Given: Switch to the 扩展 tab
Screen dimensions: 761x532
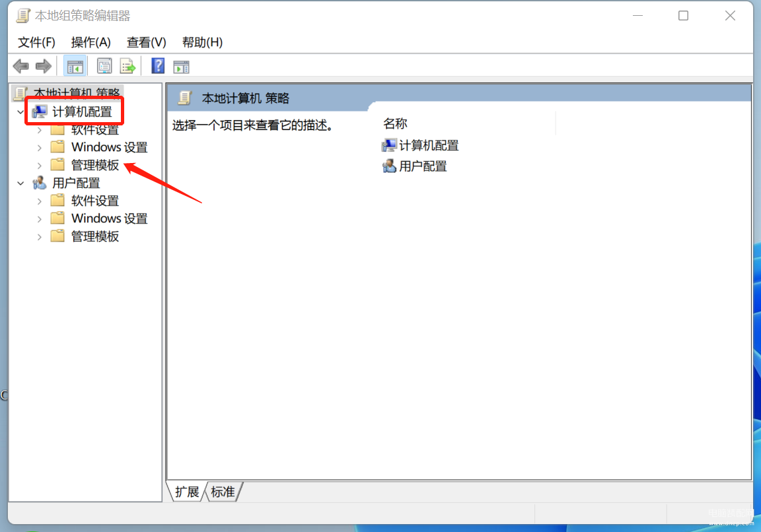Looking at the screenshot, I should (x=187, y=492).
